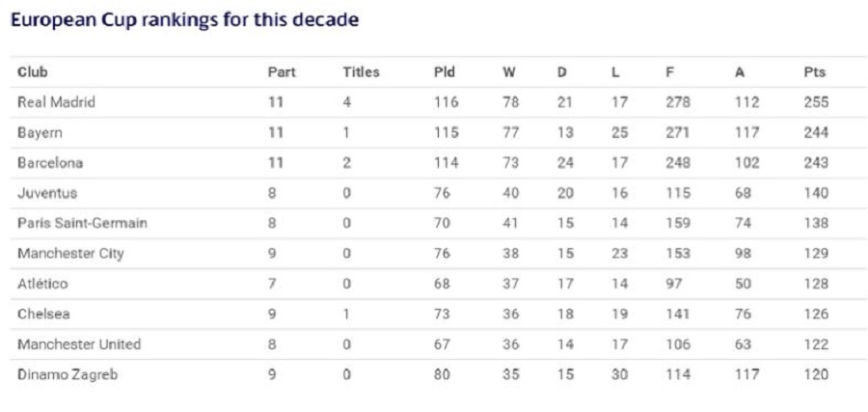
Task: Click the Titles column header
Action: 361,72
